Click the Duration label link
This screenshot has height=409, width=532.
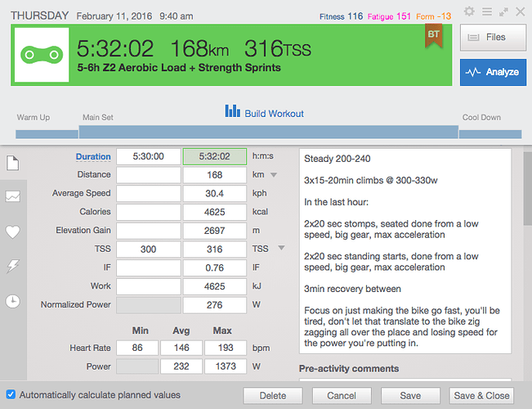click(x=93, y=156)
